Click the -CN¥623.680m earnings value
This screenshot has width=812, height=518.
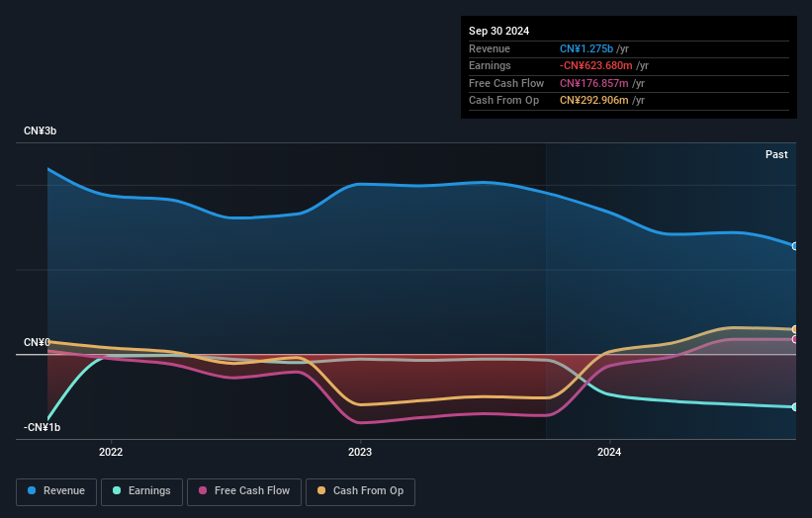click(x=596, y=65)
